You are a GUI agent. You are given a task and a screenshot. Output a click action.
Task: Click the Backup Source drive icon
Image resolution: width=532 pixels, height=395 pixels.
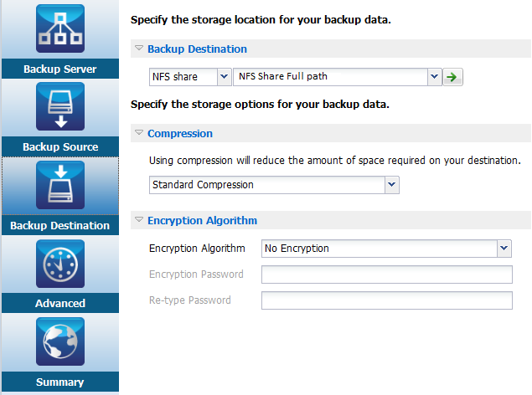[x=59, y=107]
